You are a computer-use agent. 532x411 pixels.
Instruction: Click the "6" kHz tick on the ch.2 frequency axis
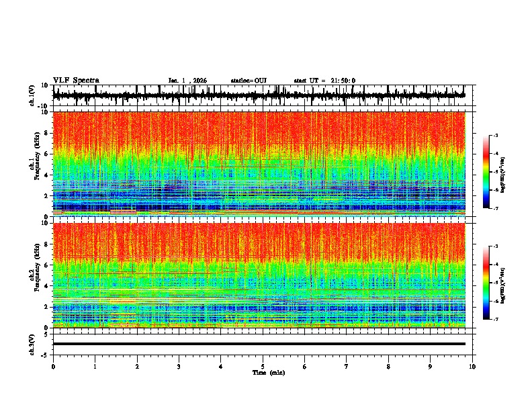click(x=47, y=265)
